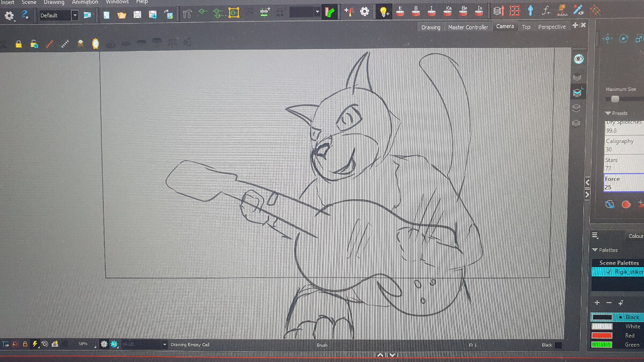
Task: Open the Scene menu
Action: tap(29, 2)
